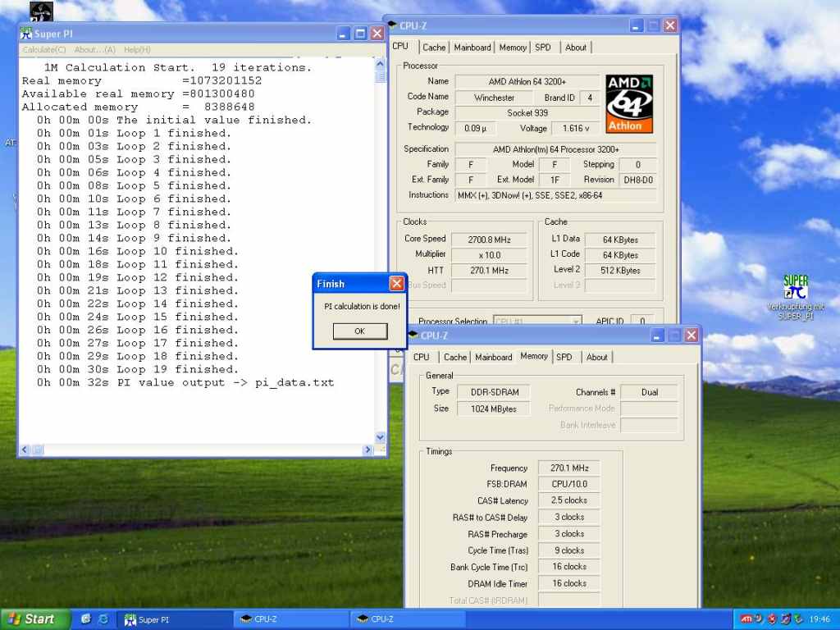Click the PI value output pi_data.txt line
Image resolution: width=840 pixels, height=630 pixels.
tap(185, 383)
